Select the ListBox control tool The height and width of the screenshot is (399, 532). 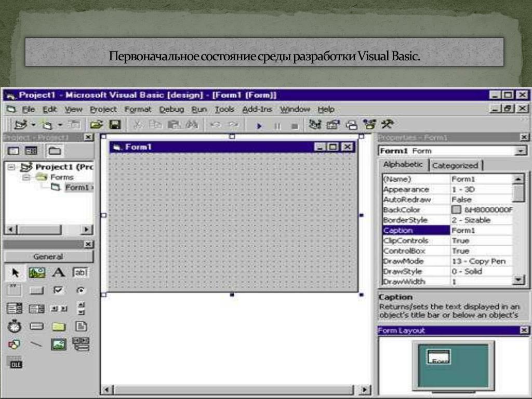tap(36, 309)
